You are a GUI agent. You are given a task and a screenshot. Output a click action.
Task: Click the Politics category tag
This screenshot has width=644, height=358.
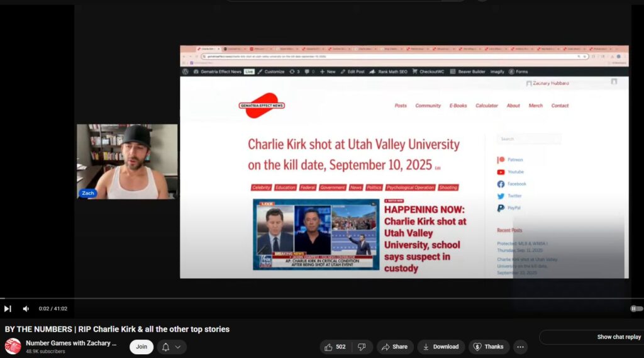click(374, 187)
